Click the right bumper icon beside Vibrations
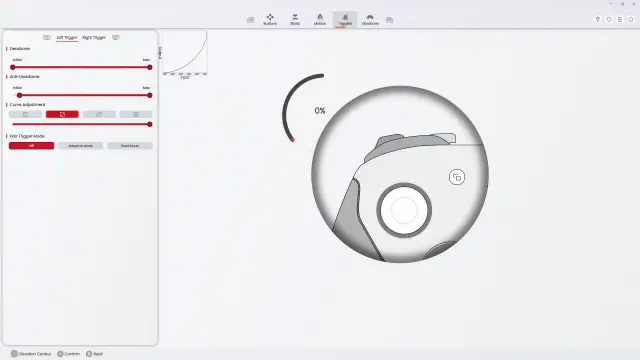Image resolution: width=640 pixels, height=360 pixels. click(x=389, y=20)
